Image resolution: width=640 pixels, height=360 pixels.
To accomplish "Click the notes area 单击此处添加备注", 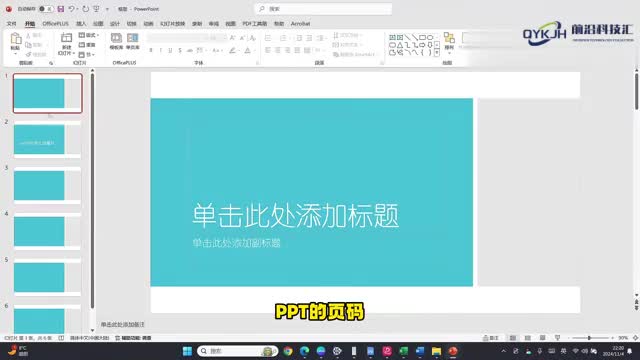I will [x=122, y=324].
